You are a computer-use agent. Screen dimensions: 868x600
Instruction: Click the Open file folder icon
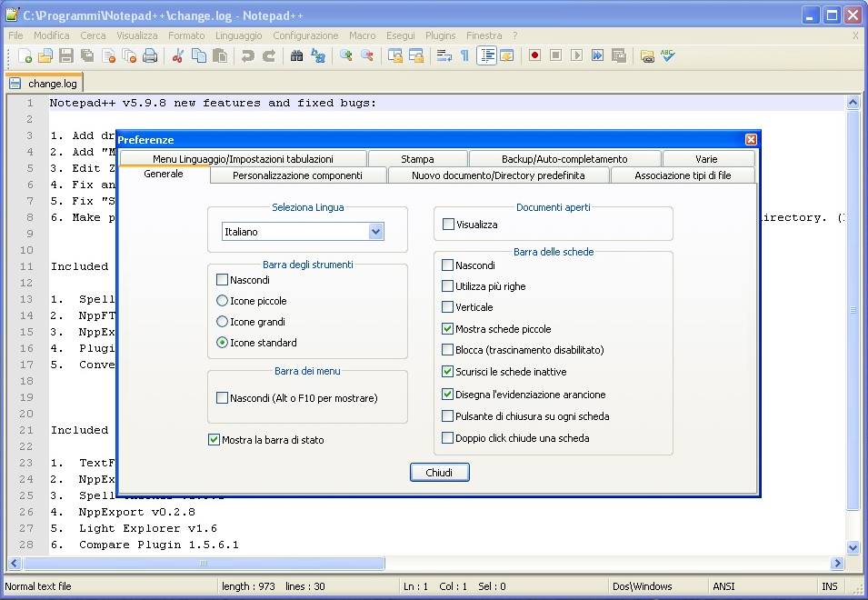coord(45,56)
